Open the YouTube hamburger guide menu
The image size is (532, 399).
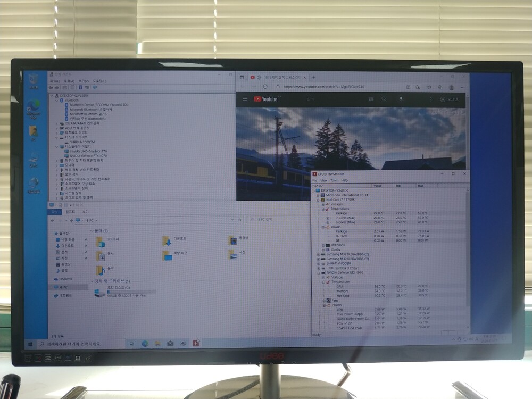pos(245,99)
